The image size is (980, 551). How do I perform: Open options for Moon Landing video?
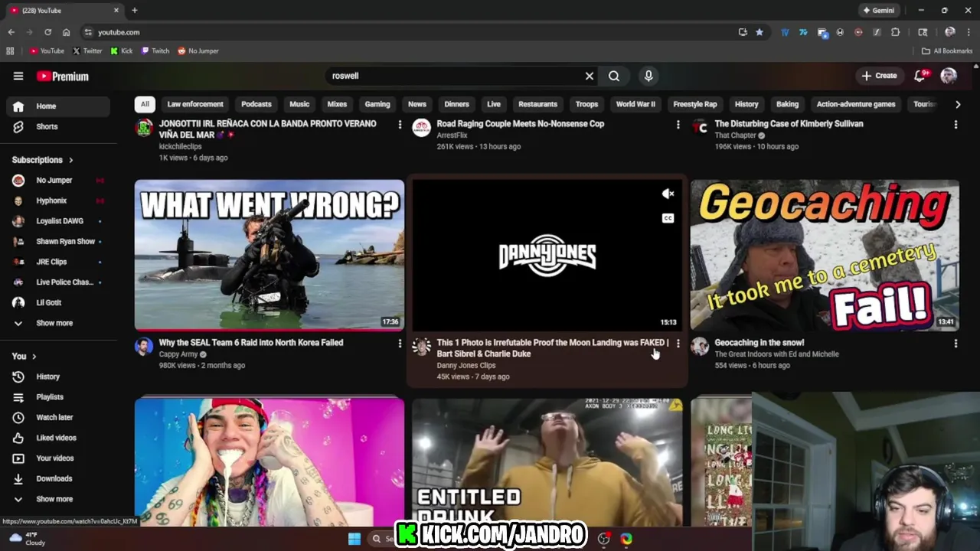pos(678,344)
